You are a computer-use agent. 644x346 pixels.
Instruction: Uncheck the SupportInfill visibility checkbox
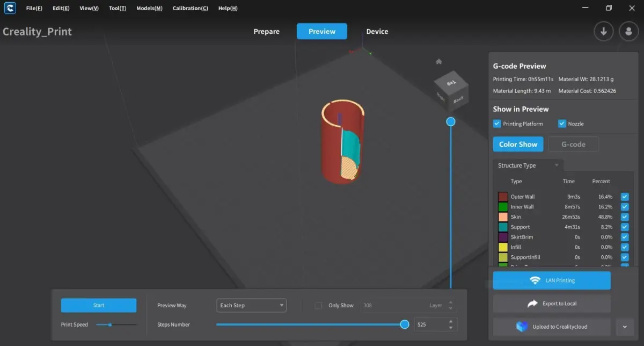[x=625, y=257]
